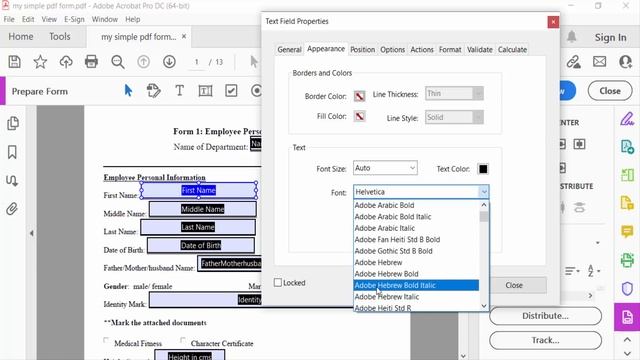Select the Edit text and images tool
Screen dimensions: 640x360
pos(153,91)
